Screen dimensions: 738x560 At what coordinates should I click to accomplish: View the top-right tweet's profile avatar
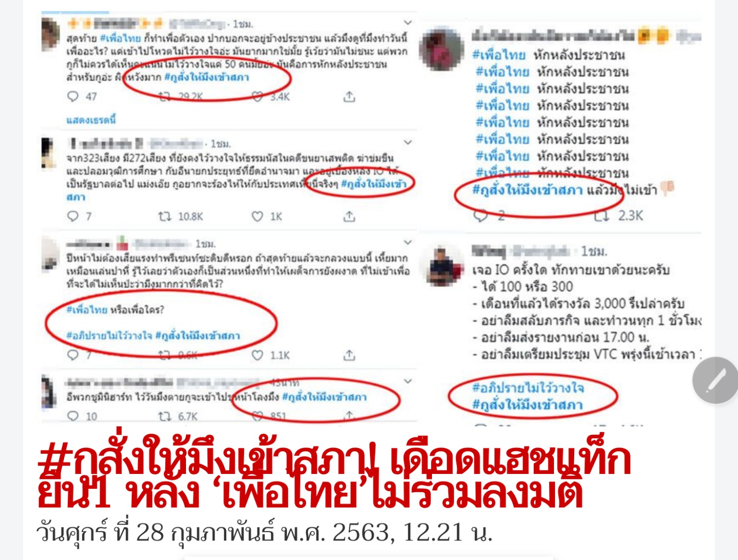tap(441, 49)
